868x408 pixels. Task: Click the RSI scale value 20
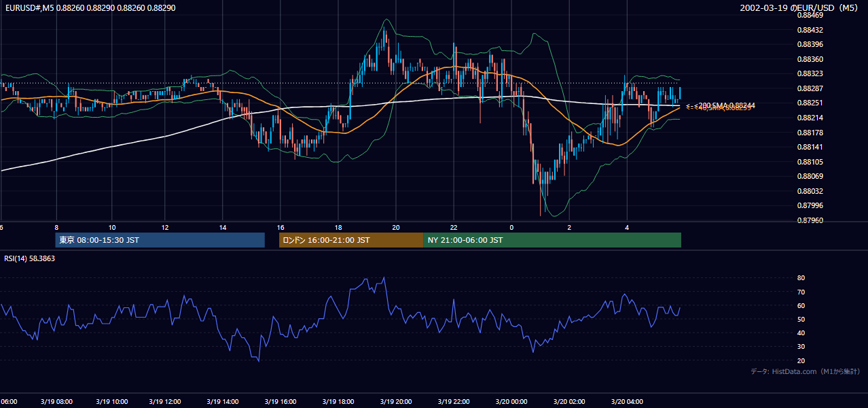pyautogui.click(x=801, y=360)
